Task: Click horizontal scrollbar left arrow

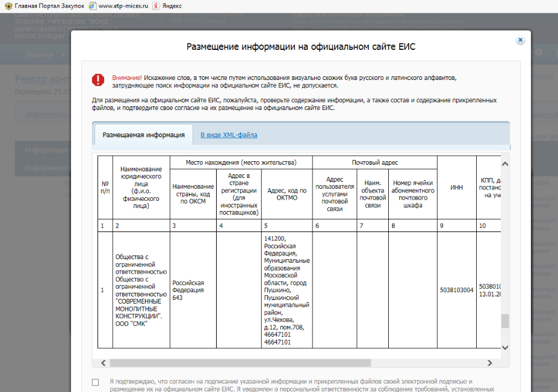Action: click(103, 363)
